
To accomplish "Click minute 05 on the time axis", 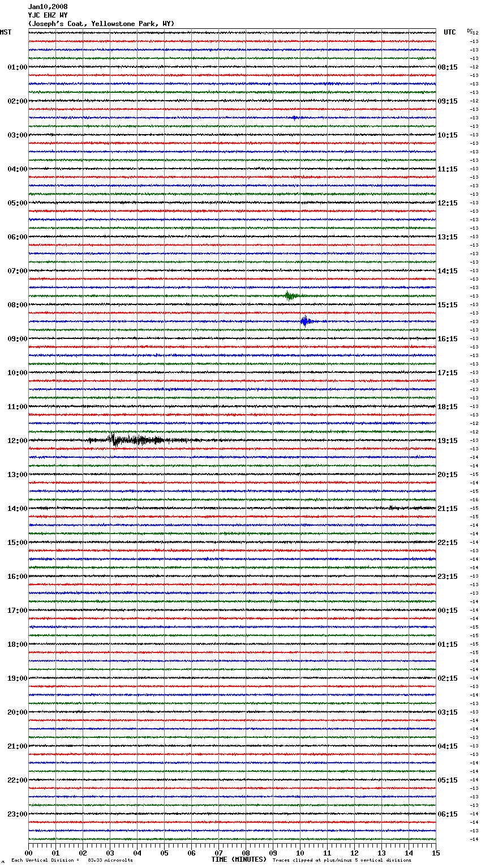I will [x=164, y=853].
